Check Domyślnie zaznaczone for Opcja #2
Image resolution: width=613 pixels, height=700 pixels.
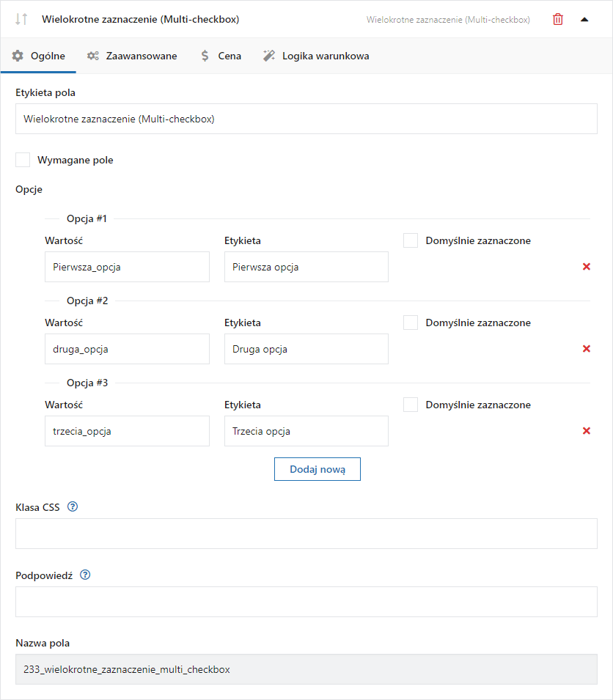coord(411,323)
